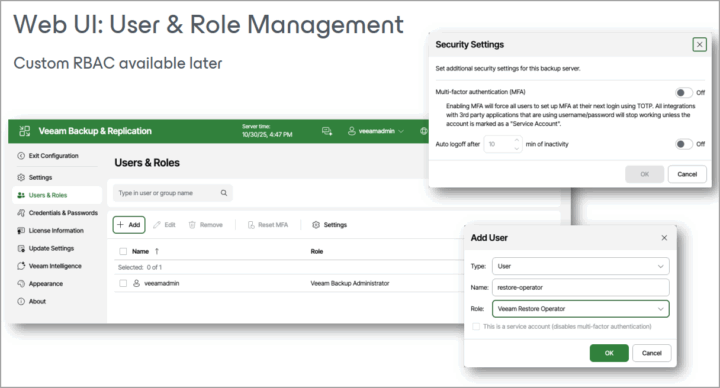This screenshot has height=388, width=720.
Task: Open Settings in the sidebar
Action: coord(35,177)
